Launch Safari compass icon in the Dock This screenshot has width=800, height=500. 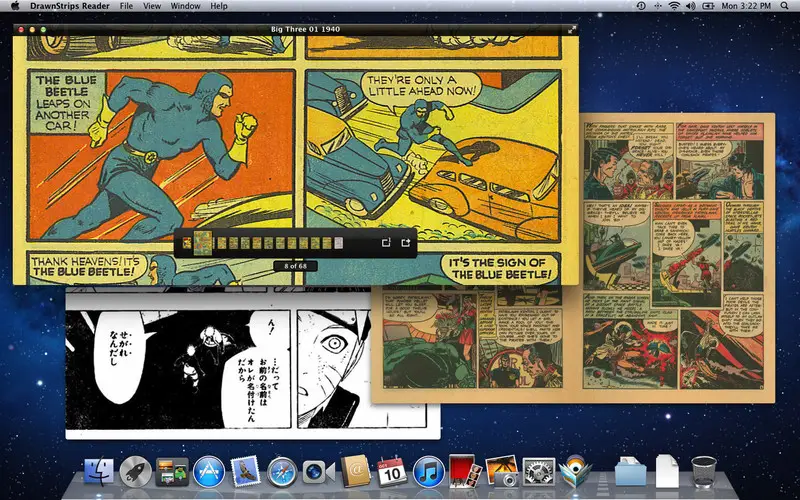pyautogui.click(x=282, y=471)
